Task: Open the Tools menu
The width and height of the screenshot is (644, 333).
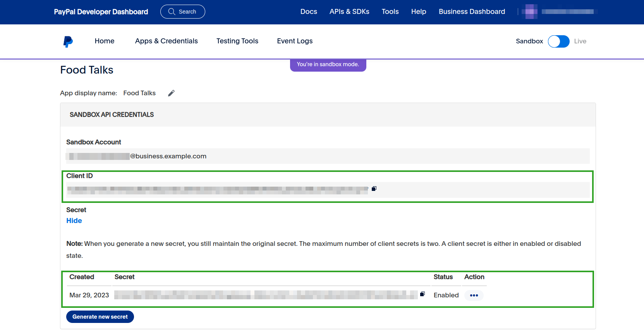Action: pos(390,12)
